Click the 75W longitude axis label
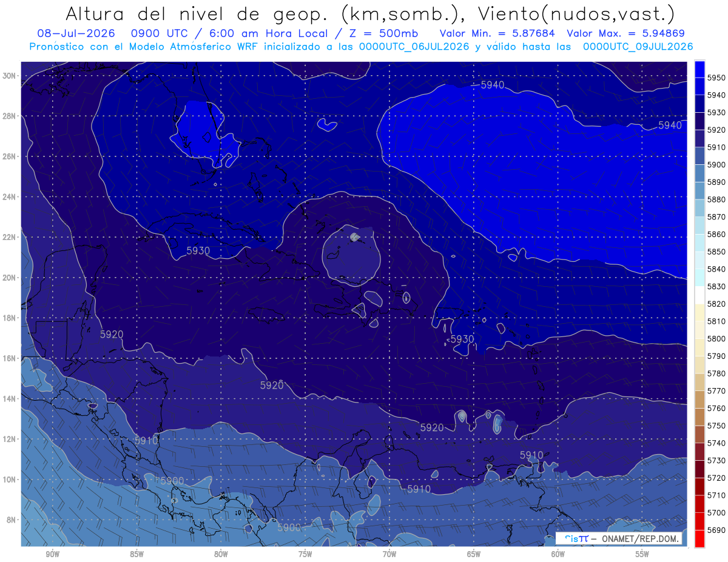 click(305, 554)
